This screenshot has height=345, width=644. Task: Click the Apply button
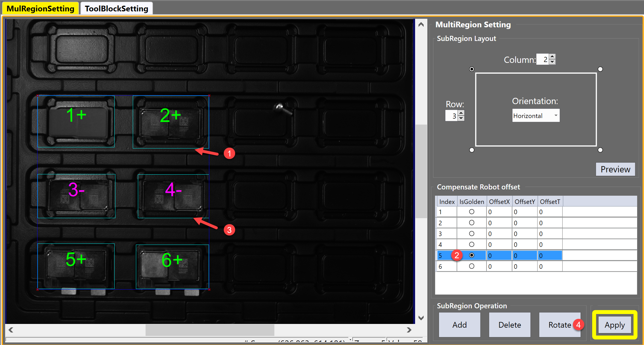point(614,325)
